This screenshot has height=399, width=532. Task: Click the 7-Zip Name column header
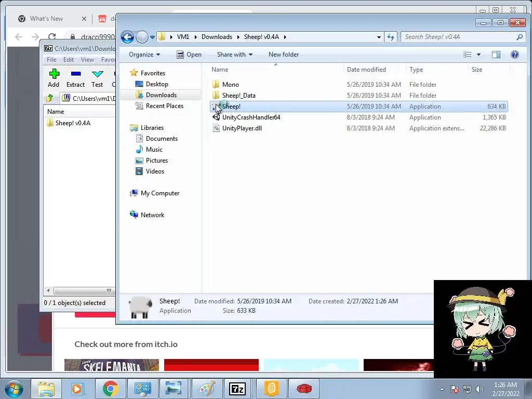[x=56, y=112]
